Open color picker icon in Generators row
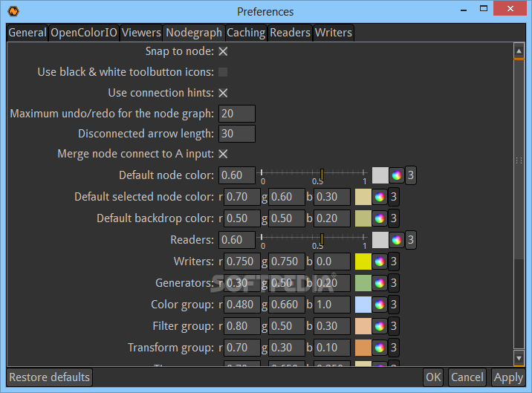Image resolution: width=532 pixels, height=393 pixels. 380,283
